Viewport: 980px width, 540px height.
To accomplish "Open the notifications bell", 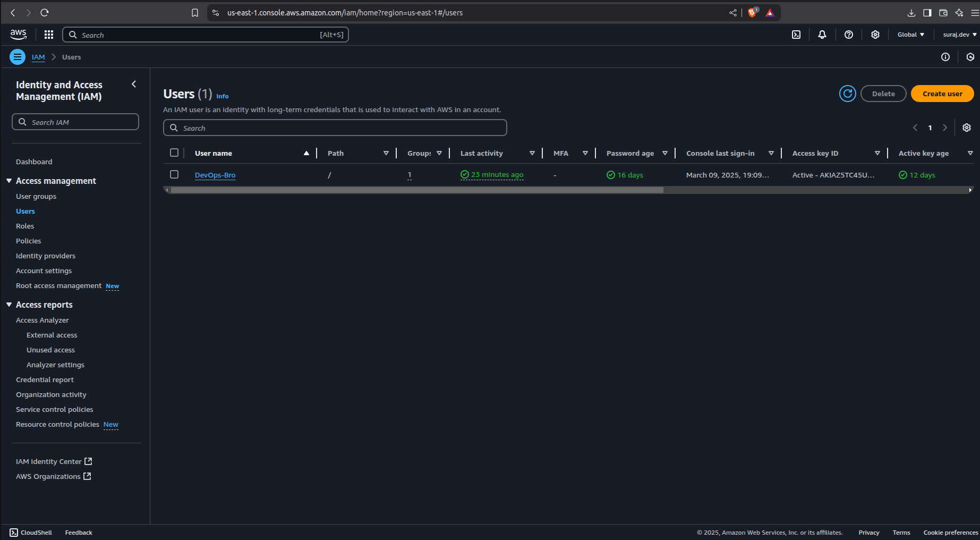I will tap(822, 35).
